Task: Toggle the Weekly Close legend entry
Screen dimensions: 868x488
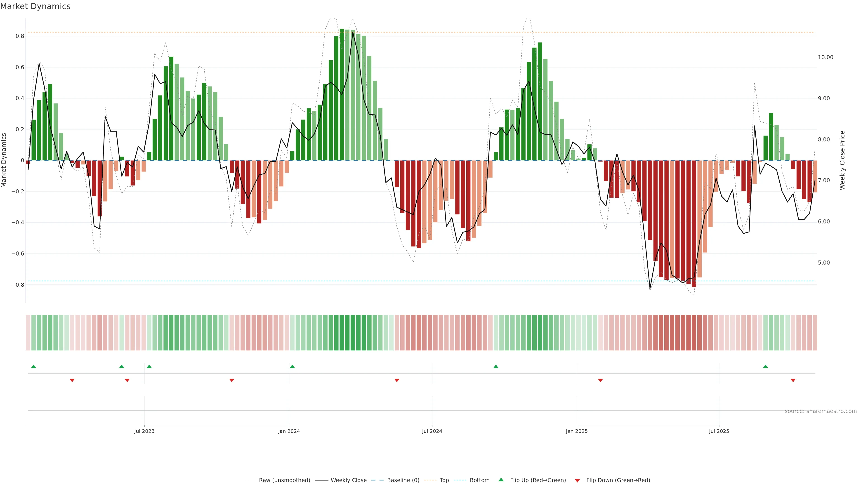Action: click(x=348, y=480)
